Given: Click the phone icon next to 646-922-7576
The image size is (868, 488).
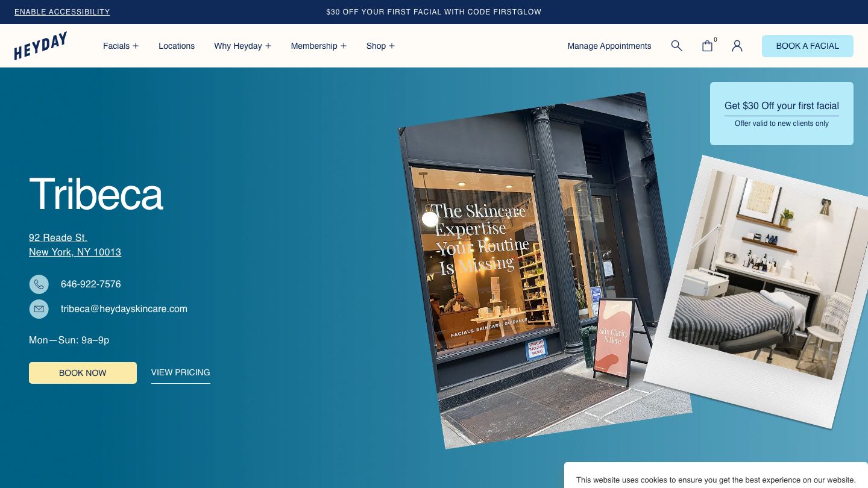Looking at the screenshot, I should pos(39,284).
